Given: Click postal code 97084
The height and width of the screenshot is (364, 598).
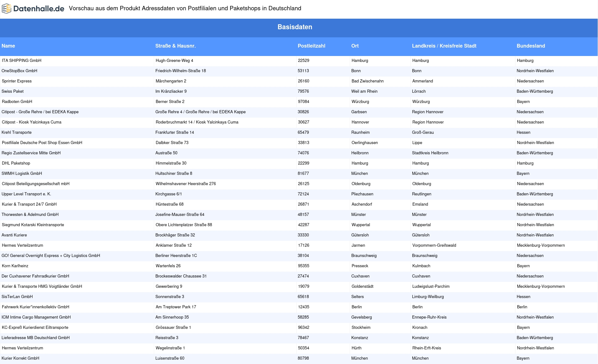Looking at the screenshot, I should (x=303, y=101).
